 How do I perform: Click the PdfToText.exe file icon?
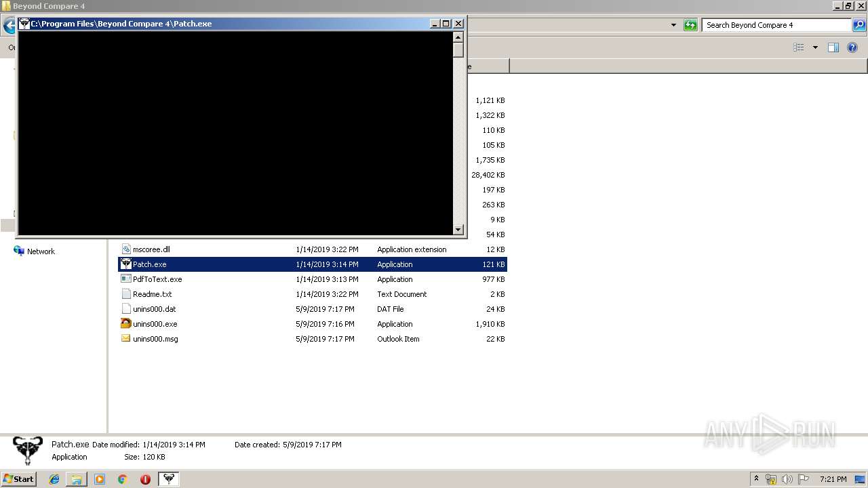[x=125, y=279]
